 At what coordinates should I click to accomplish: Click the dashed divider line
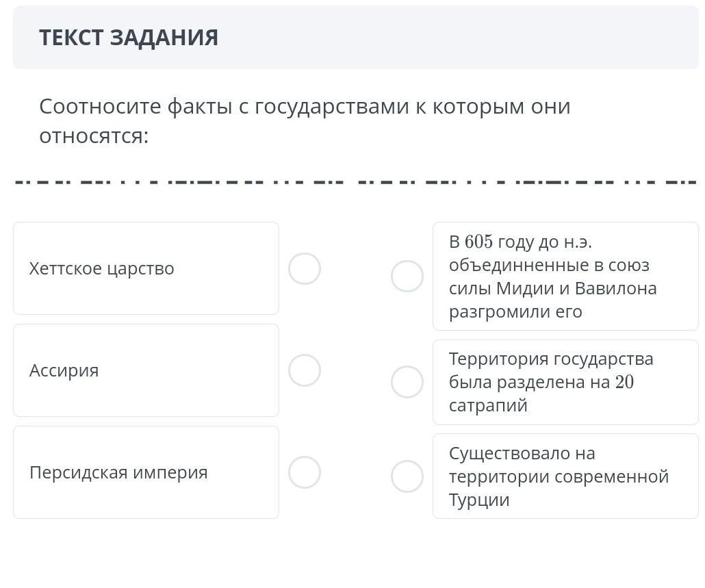(x=356, y=183)
